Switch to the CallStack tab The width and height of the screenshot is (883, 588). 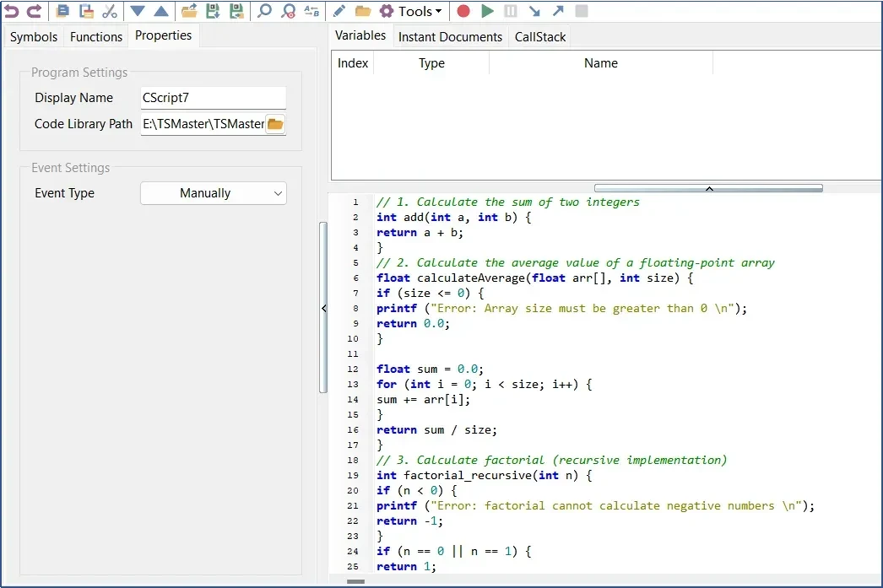pos(540,36)
